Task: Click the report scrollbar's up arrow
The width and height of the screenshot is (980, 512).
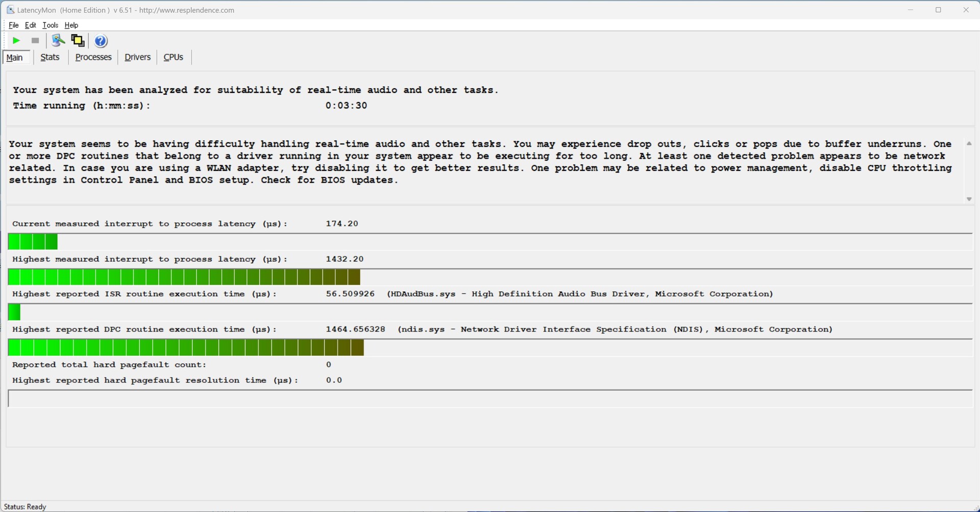Action: 969,144
